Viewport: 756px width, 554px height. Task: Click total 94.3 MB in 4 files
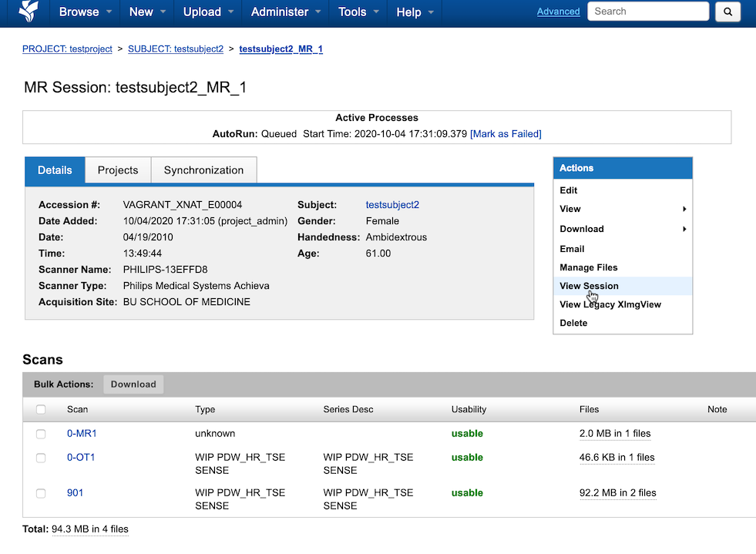(x=90, y=529)
